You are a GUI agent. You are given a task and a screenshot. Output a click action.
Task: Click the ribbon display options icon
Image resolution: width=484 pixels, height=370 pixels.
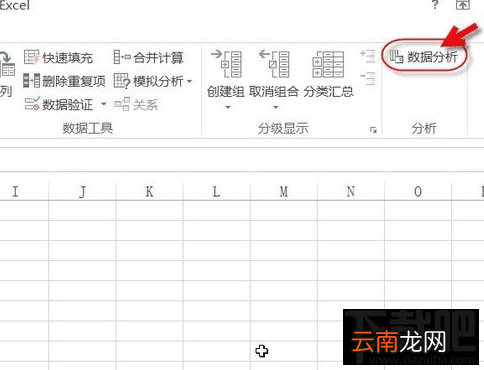click(463, 5)
